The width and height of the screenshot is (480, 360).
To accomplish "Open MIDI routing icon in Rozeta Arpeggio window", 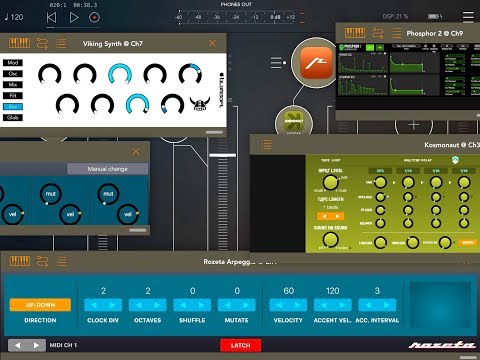I will pyautogui.click(x=42, y=261).
